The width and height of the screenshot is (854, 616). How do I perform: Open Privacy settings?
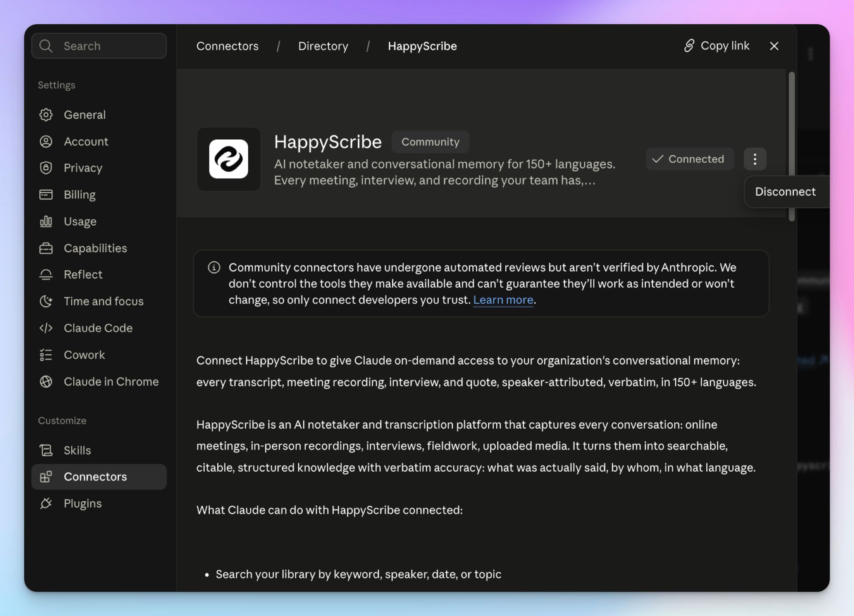click(99, 168)
